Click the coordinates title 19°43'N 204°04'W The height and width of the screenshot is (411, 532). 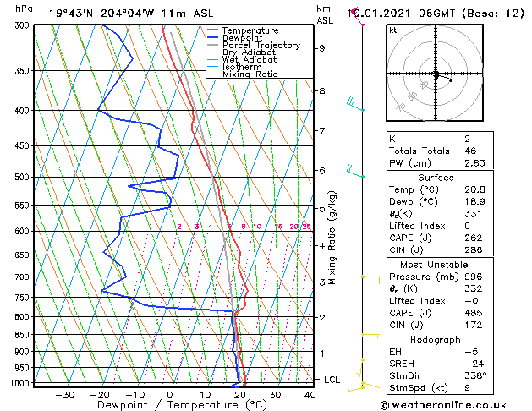coord(101,14)
